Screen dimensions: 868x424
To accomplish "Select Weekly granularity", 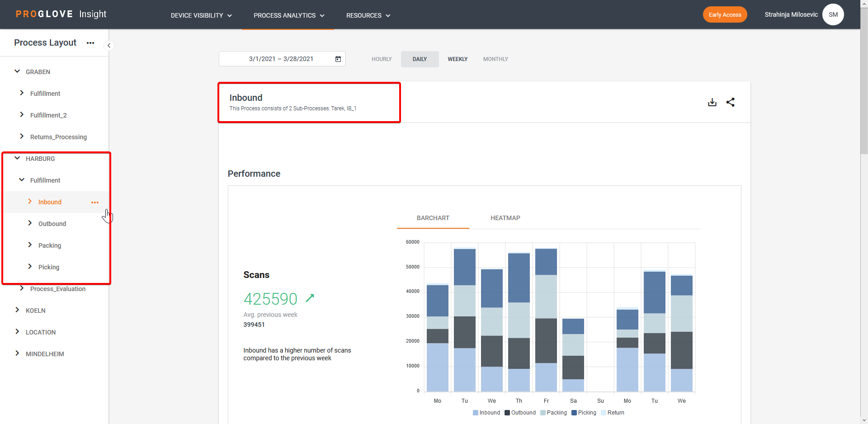I will tap(458, 59).
